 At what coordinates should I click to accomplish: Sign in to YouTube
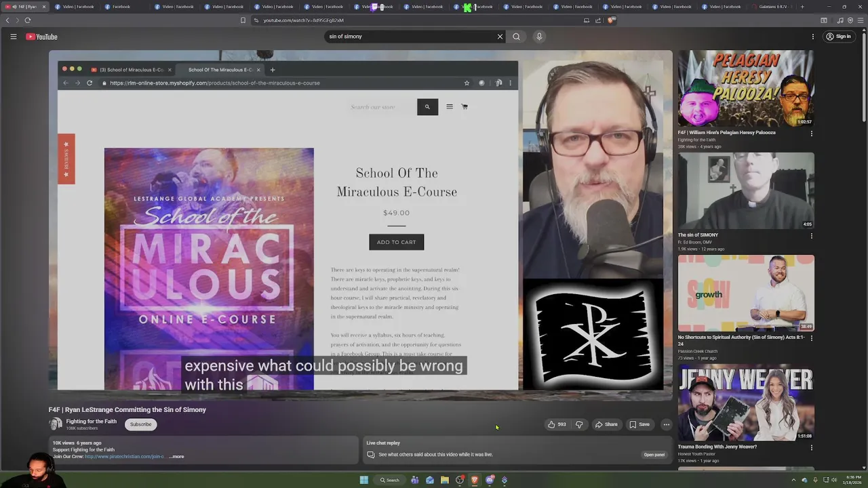(838, 37)
